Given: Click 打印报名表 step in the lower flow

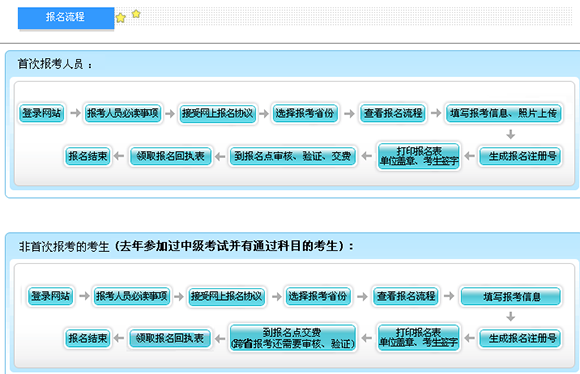Looking at the screenshot, I should tap(419, 338).
